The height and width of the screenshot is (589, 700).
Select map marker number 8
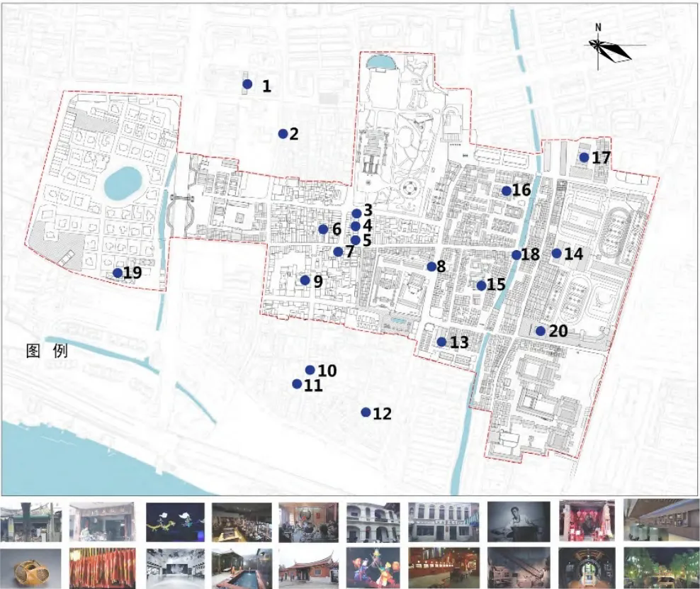pyautogui.click(x=431, y=267)
